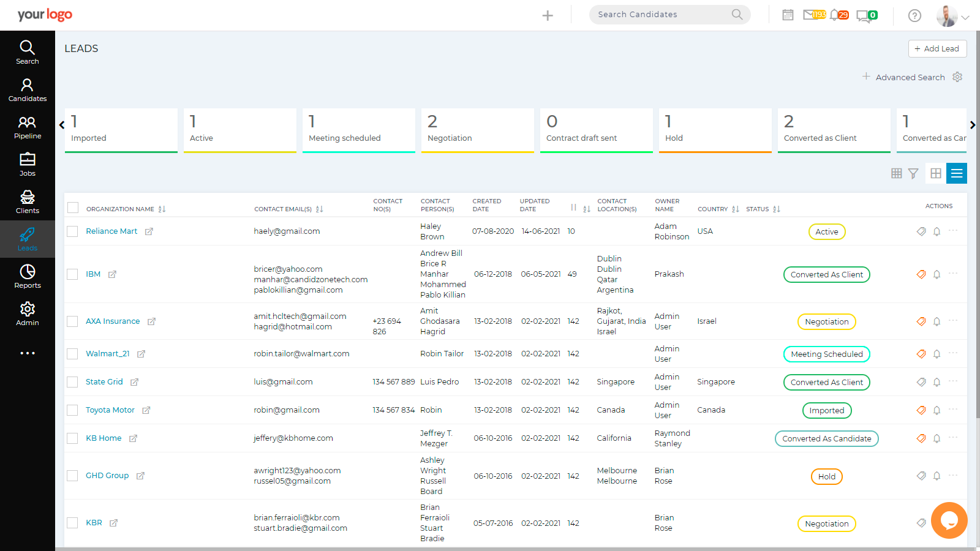The height and width of the screenshot is (551, 980).
Task: Open more actions for Walmart_21 row
Action: pos(953,353)
